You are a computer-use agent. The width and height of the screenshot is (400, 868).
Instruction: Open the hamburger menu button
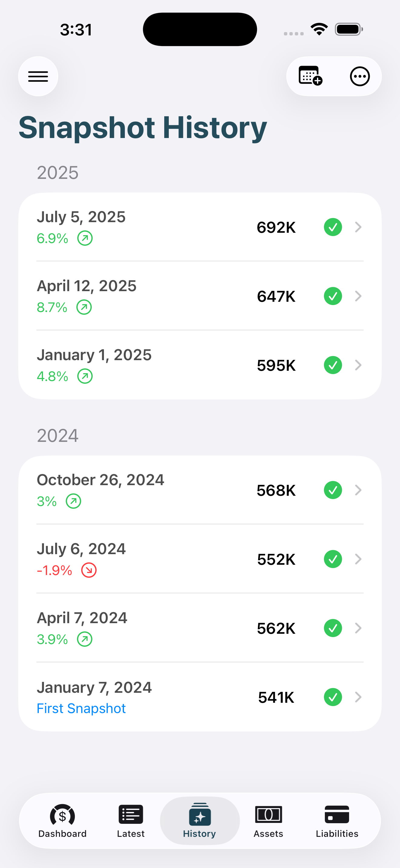click(x=38, y=77)
